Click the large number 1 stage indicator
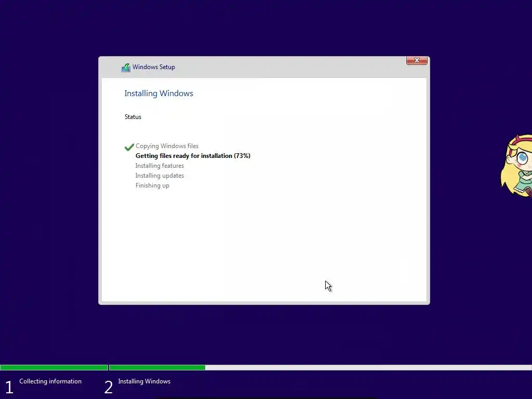 [9, 387]
